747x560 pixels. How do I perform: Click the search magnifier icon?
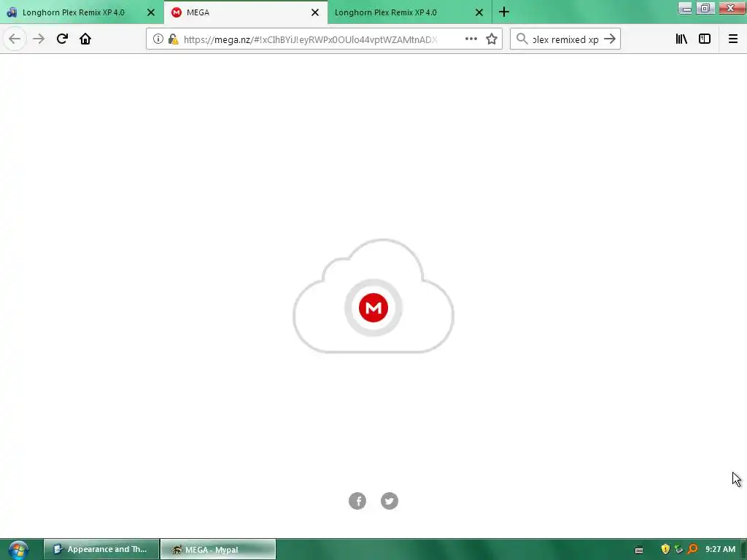click(522, 39)
